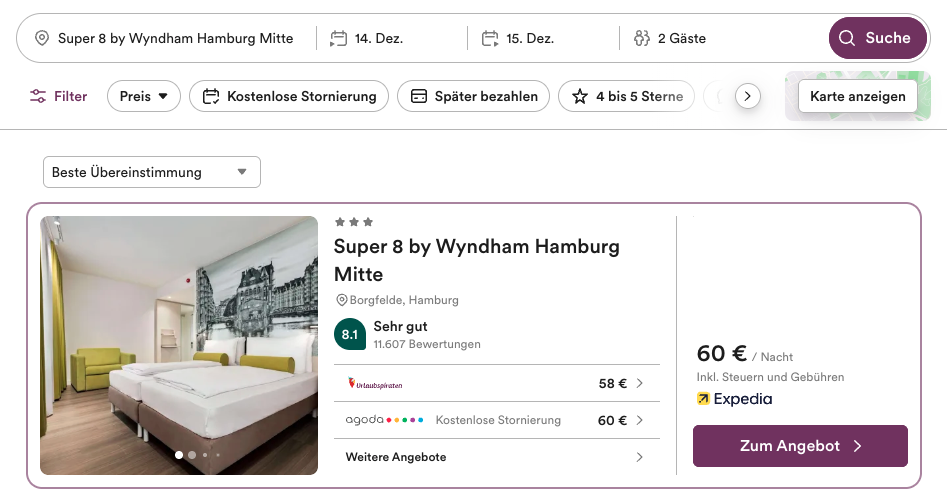Click the check-in calendar icon
This screenshot has height=500, width=947.
pos(338,38)
